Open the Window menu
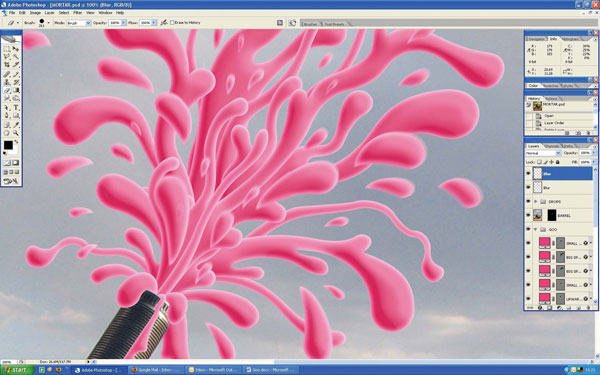The image size is (600, 375). pyautogui.click(x=105, y=13)
